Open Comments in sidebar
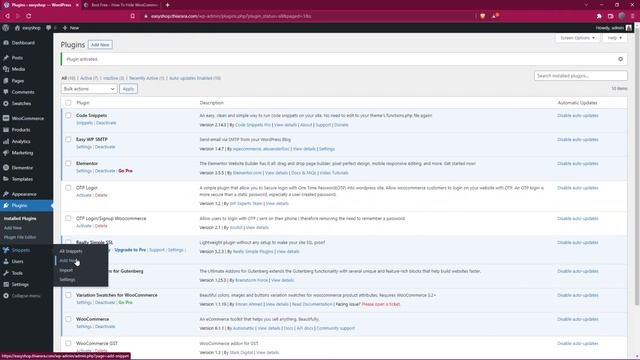Image resolution: width=640 pixels, height=360 pixels. (23, 92)
